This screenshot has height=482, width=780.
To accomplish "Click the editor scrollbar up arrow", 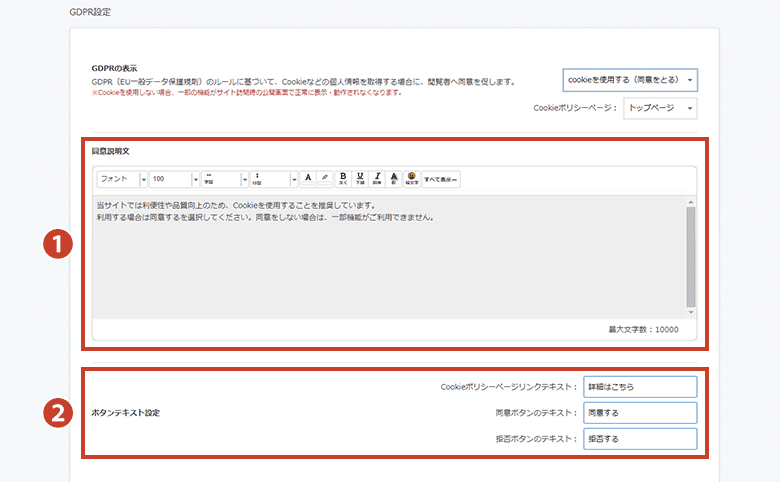I will (x=690, y=203).
